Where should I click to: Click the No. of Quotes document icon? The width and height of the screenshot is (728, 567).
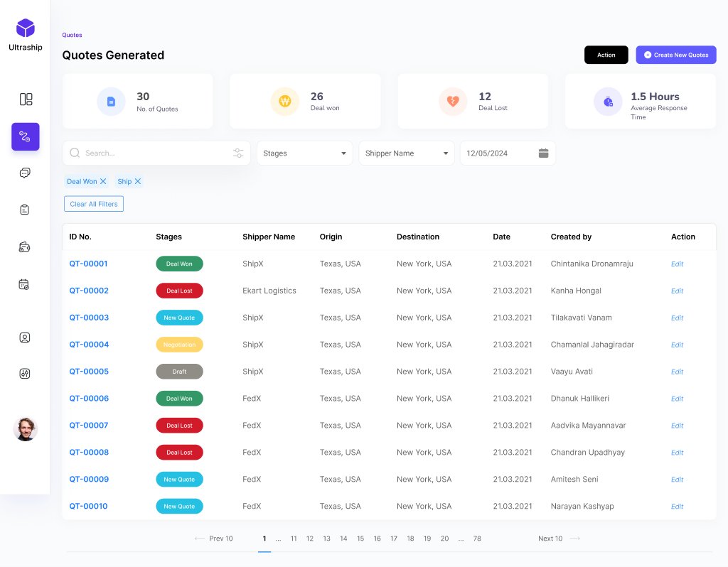tap(112, 101)
